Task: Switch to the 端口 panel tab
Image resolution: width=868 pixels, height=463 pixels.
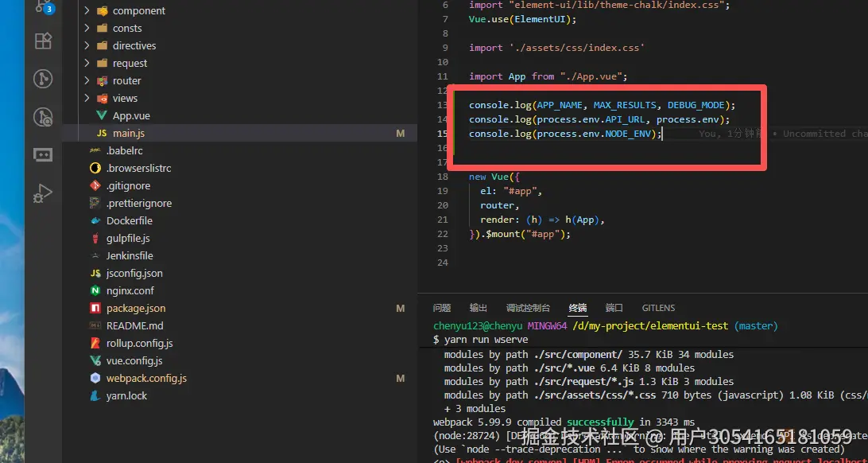Action: (x=614, y=308)
